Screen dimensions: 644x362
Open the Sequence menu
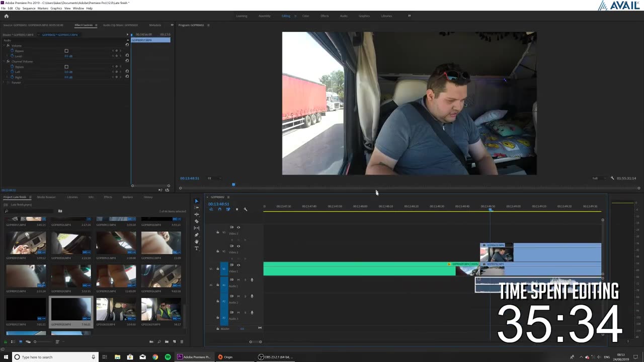[29, 9]
